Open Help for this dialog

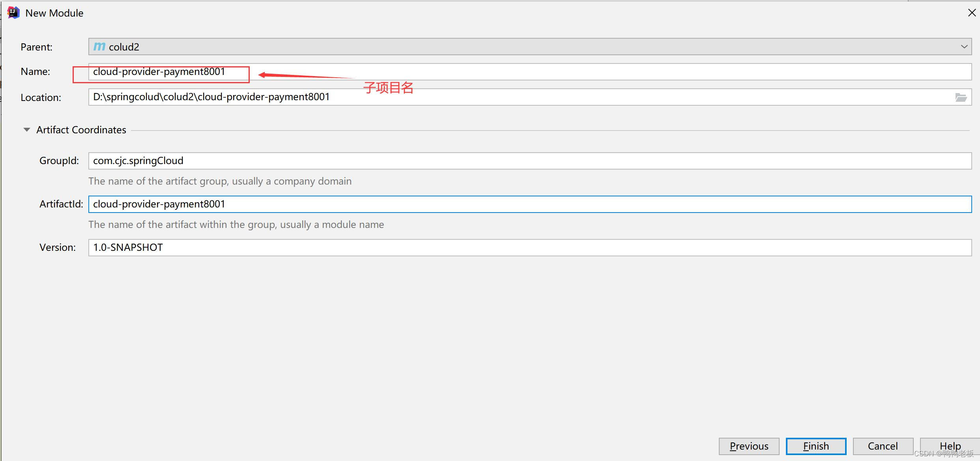(950, 446)
